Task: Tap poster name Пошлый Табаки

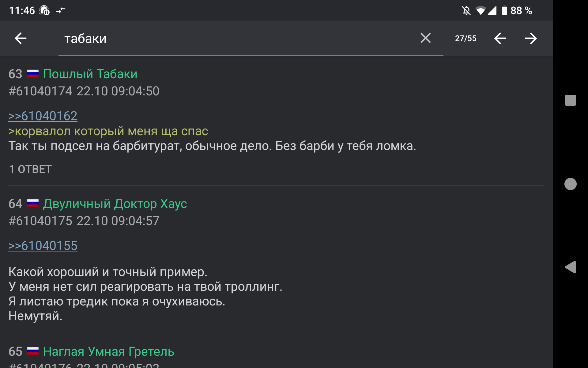Action: click(x=90, y=74)
